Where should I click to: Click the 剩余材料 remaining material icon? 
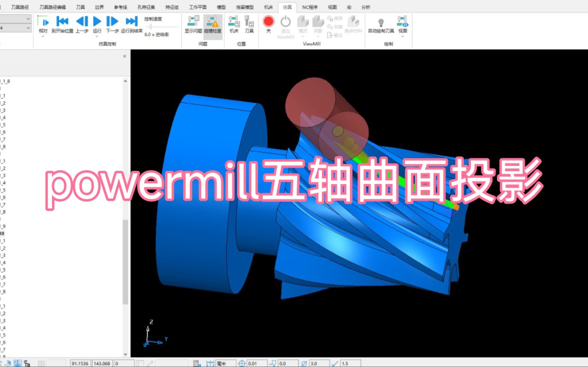pyautogui.click(x=354, y=21)
